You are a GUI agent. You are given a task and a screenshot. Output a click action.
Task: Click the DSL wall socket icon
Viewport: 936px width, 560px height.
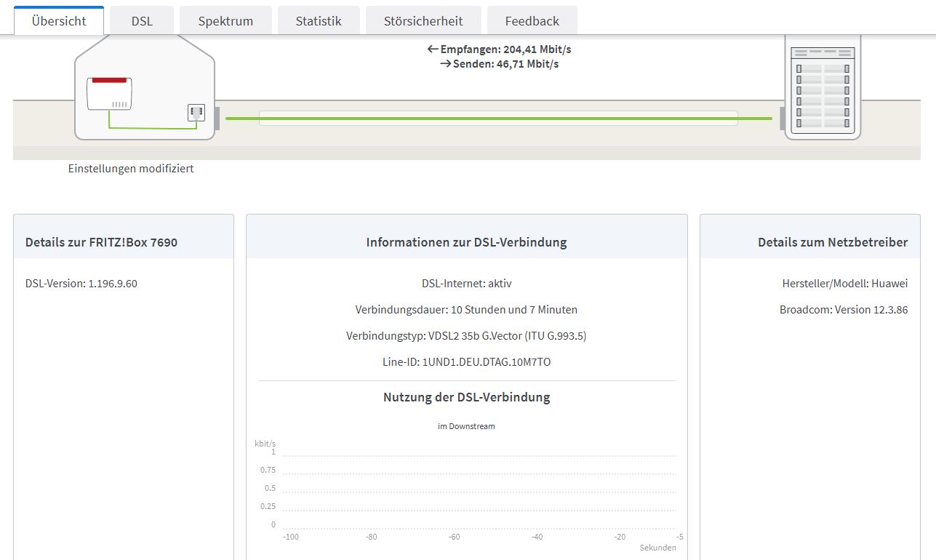(x=196, y=113)
